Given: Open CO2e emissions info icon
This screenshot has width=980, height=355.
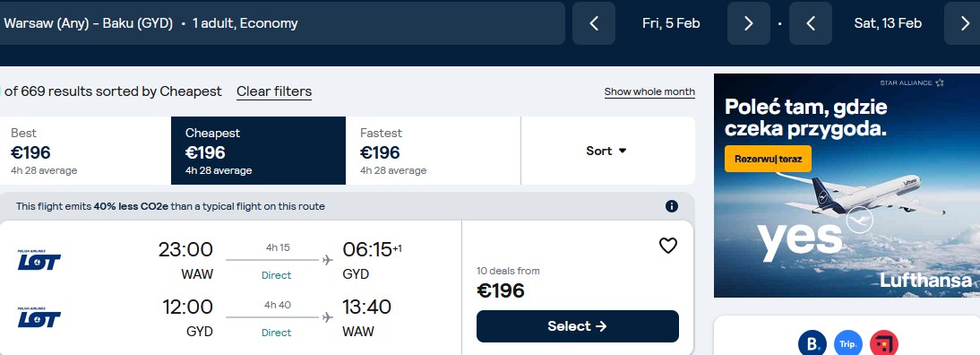Looking at the screenshot, I should click(672, 206).
